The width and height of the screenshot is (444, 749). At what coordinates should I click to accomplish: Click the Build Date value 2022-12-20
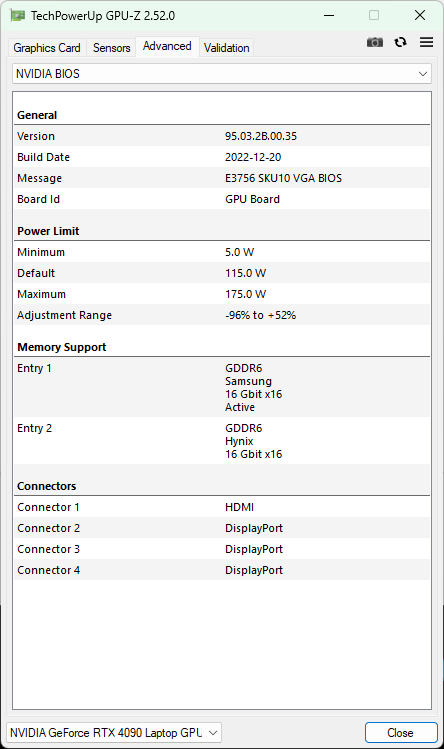click(x=253, y=157)
